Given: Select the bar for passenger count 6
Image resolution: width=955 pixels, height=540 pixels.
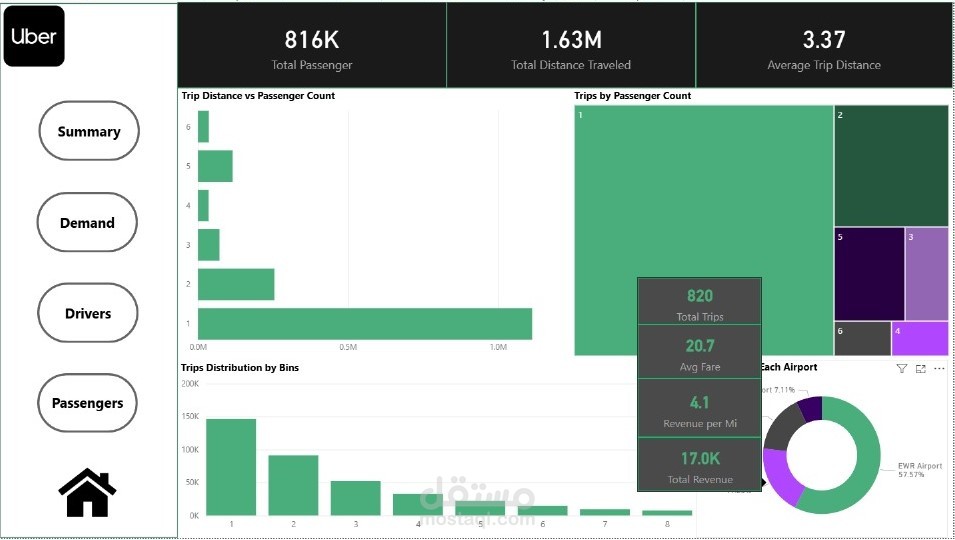Looking at the screenshot, I should tap(203, 127).
